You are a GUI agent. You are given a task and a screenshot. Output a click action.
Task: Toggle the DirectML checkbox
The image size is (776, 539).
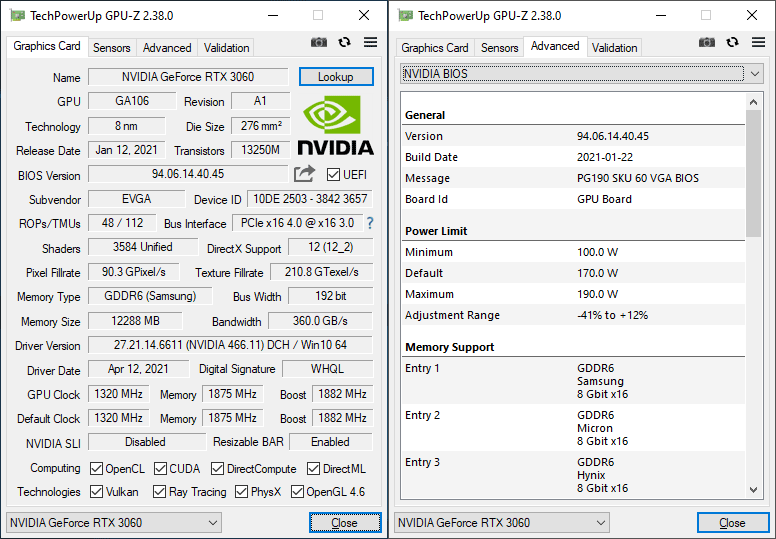pyautogui.click(x=313, y=468)
